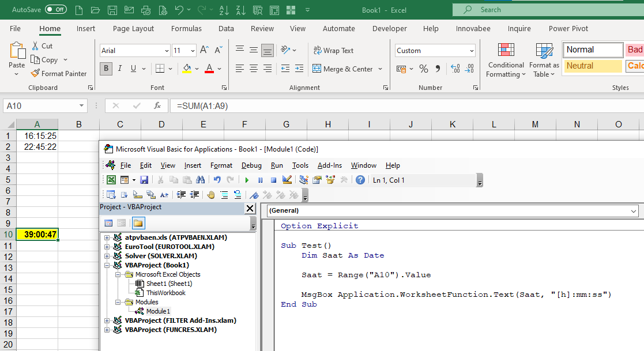Open the VBA Debug menu
The width and height of the screenshot is (644, 351).
click(251, 165)
